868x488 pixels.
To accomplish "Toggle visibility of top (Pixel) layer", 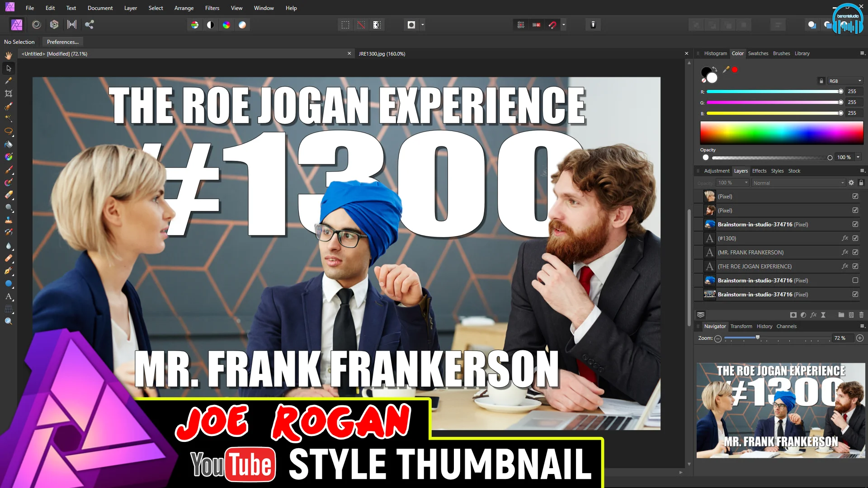I will pyautogui.click(x=855, y=196).
